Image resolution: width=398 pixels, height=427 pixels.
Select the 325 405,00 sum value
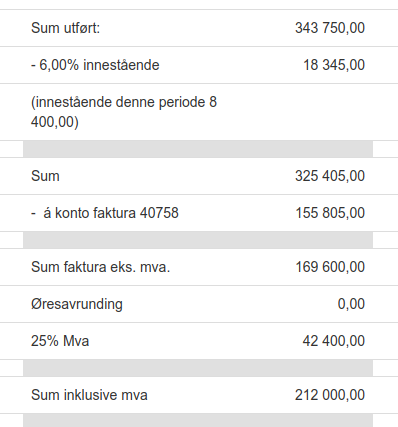(x=330, y=176)
